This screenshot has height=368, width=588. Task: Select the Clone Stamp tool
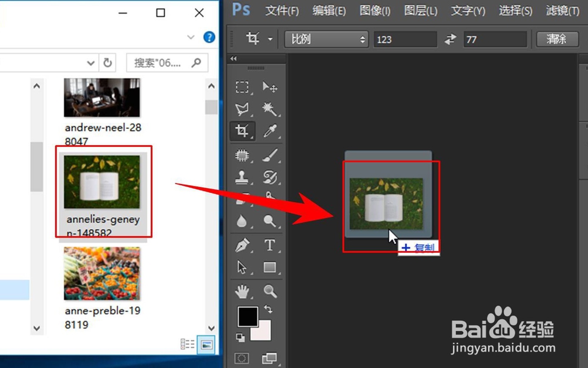click(242, 177)
